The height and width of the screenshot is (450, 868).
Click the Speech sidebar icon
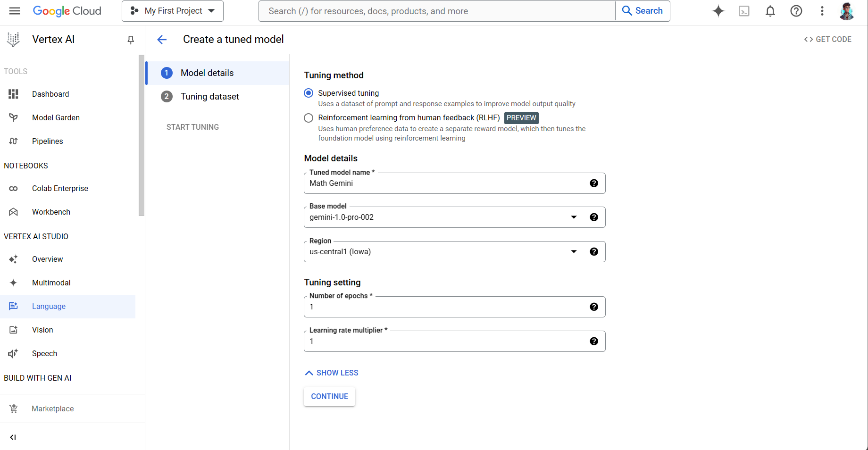pyautogui.click(x=13, y=354)
